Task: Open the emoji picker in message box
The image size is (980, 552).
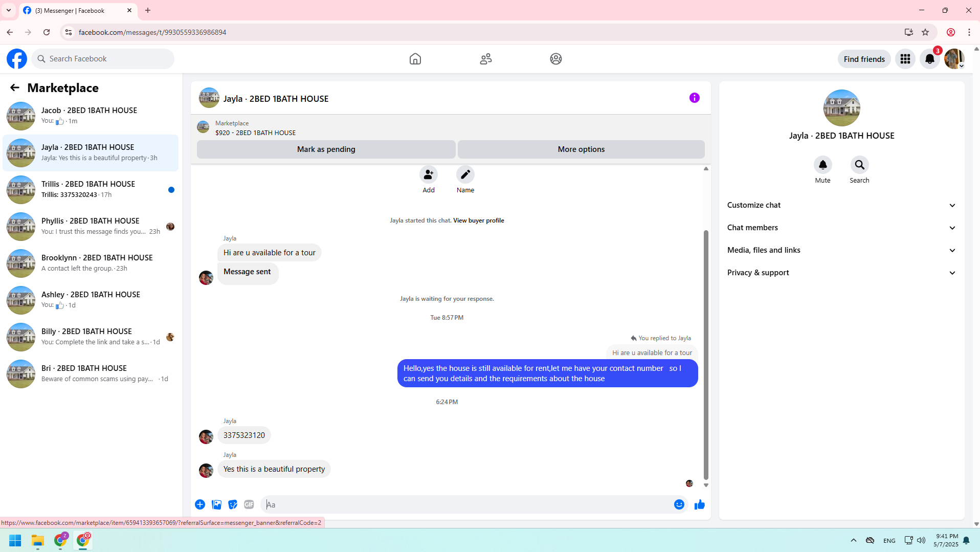Action: tap(679, 504)
